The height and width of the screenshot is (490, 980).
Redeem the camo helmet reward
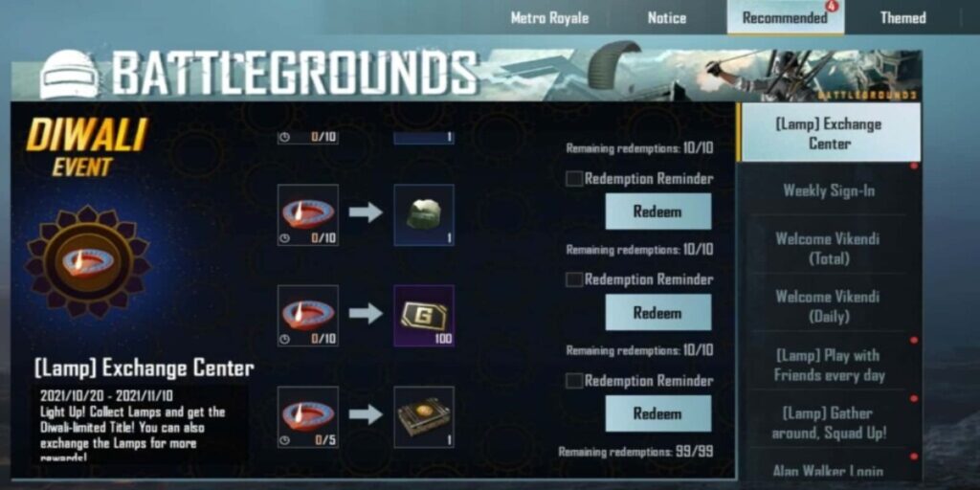pos(658,212)
